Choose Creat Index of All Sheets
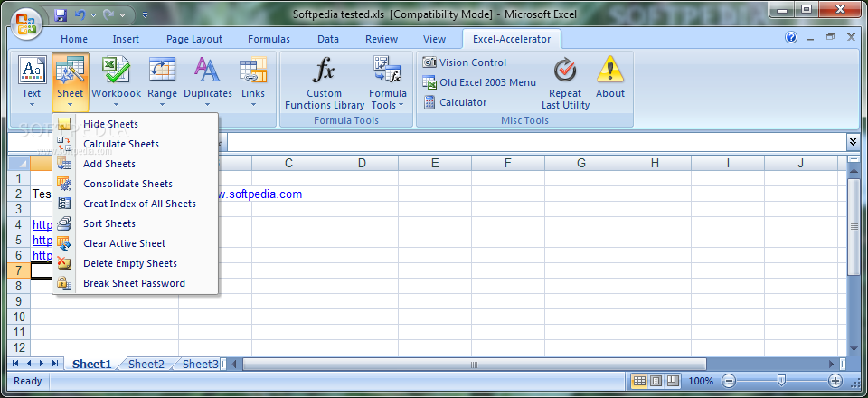 (137, 204)
